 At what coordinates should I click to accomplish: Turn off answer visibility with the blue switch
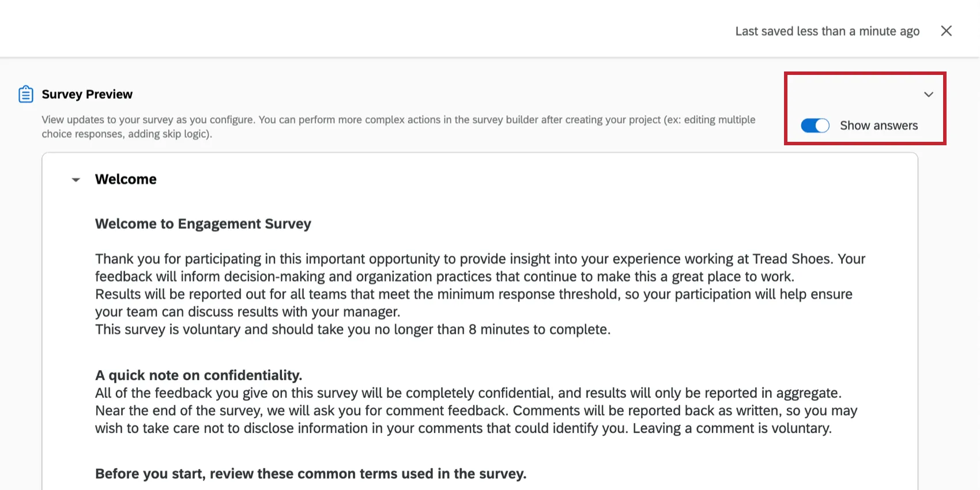pyautogui.click(x=815, y=125)
